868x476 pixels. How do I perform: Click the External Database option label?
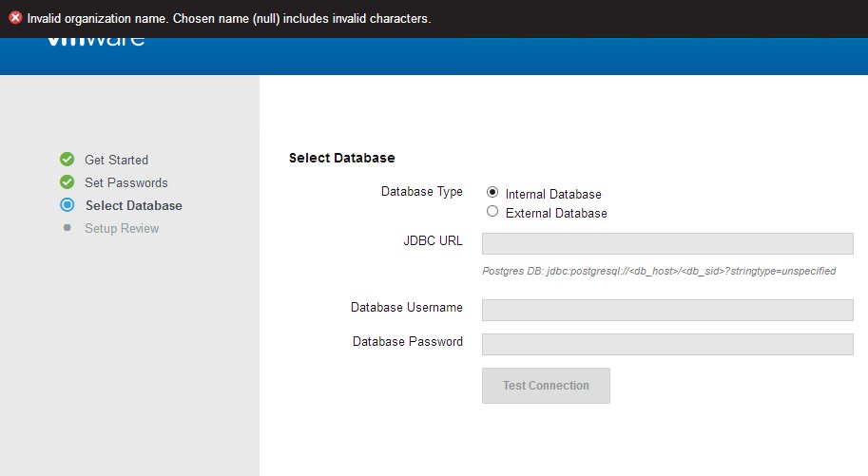[x=556, y=213]
